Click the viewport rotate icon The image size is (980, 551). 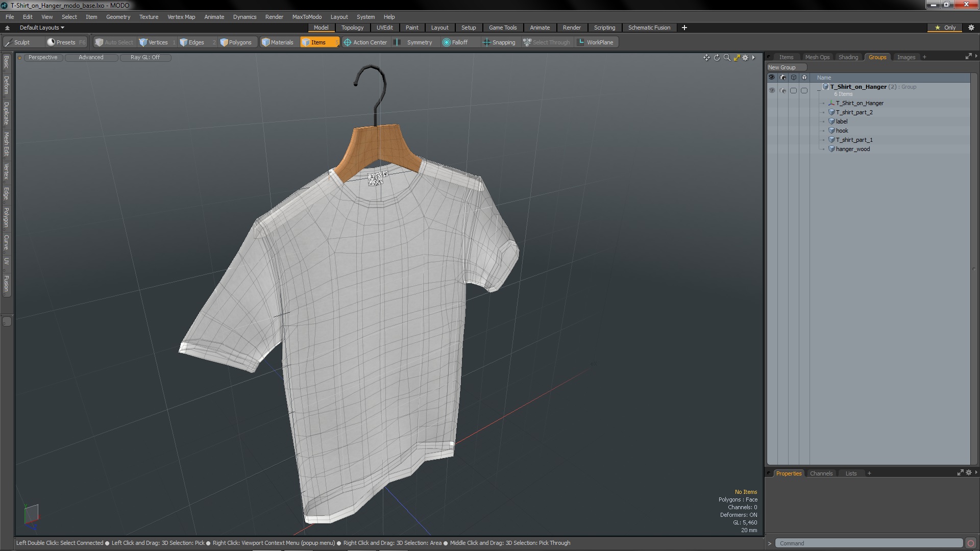click(717, 58)
